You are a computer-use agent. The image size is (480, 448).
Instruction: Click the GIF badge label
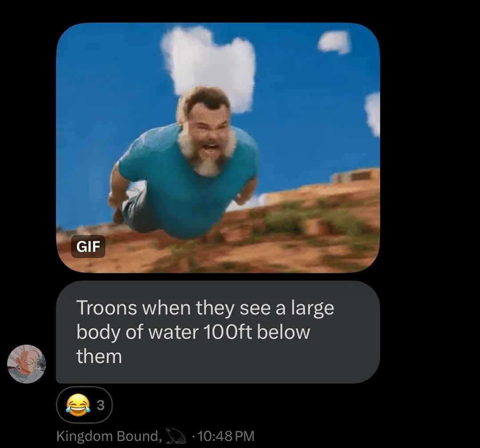coord(88,247)
